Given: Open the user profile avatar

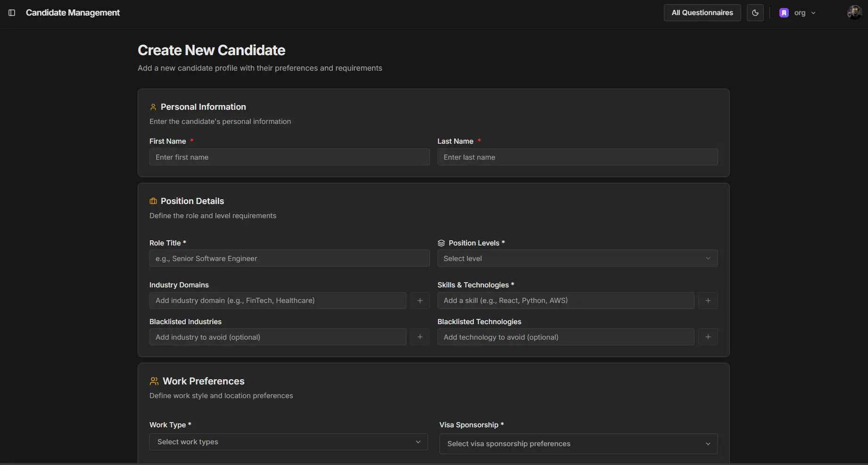Looking at the screenshot, I should (x=854, y=13).
